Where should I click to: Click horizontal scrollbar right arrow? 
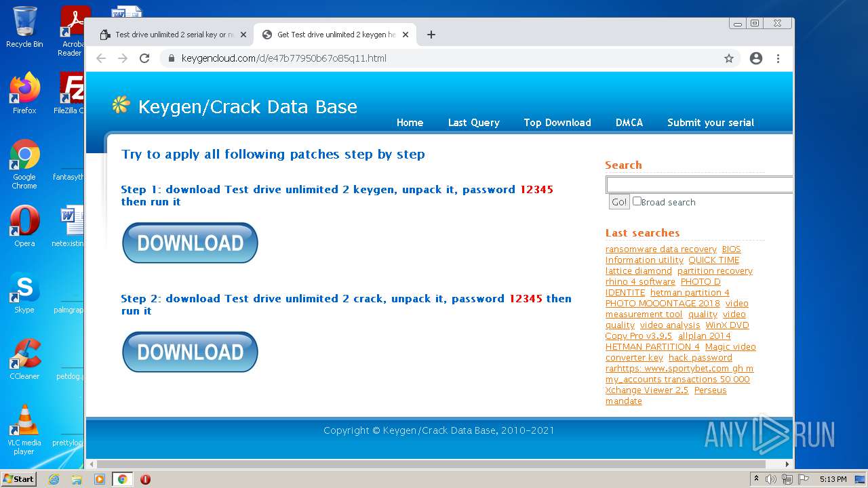(x=787, y=464)
